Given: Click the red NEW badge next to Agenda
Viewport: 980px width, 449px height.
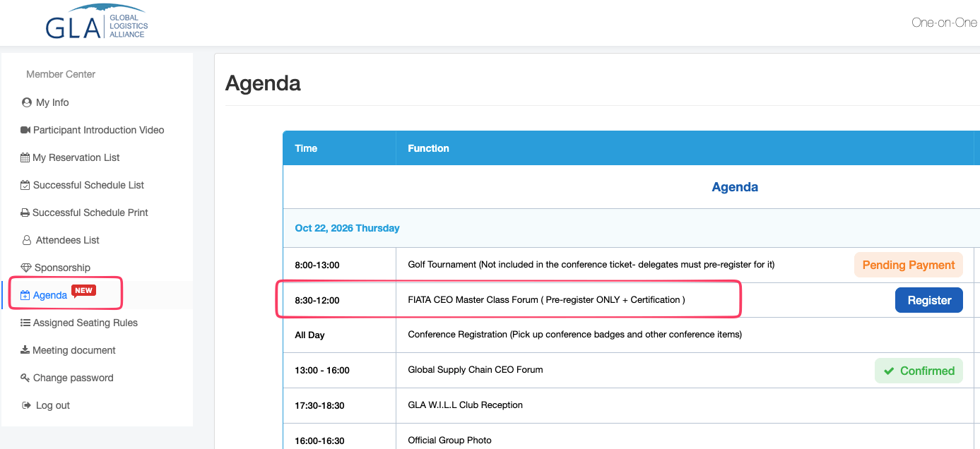Looking at the screenshot, I should click(83, 291).
